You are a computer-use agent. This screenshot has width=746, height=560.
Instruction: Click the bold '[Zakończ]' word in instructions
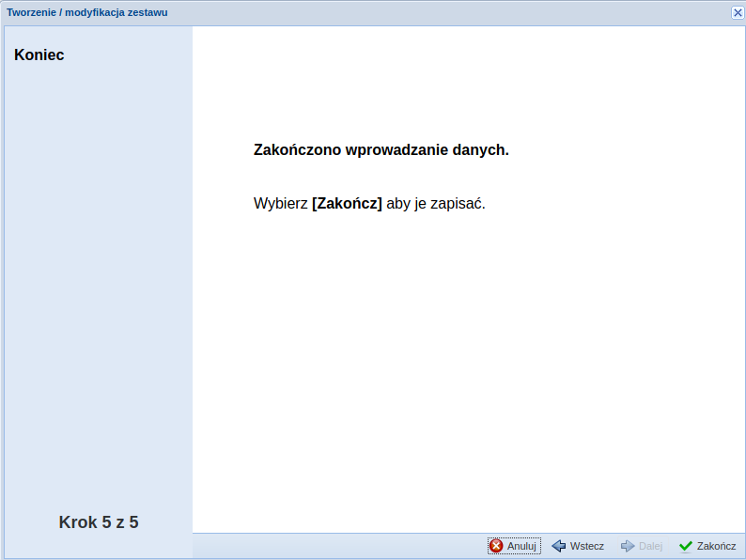[347, 204]
